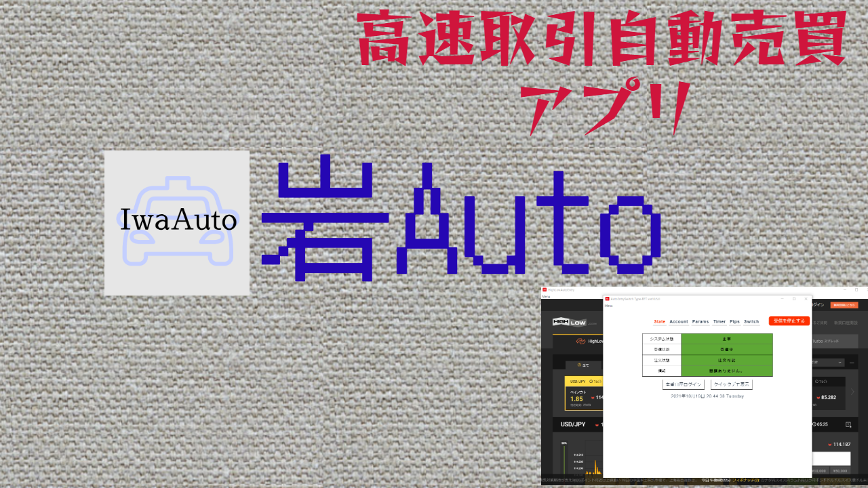Maximize the AutoEntrySwitch window
Screen dimensions: 868x488
[794, 298]
